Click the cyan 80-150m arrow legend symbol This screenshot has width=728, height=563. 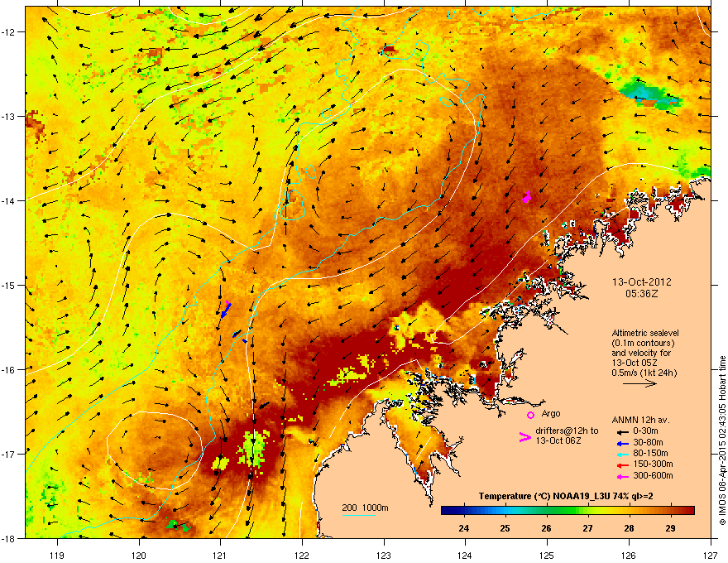[x=622, y=453]
